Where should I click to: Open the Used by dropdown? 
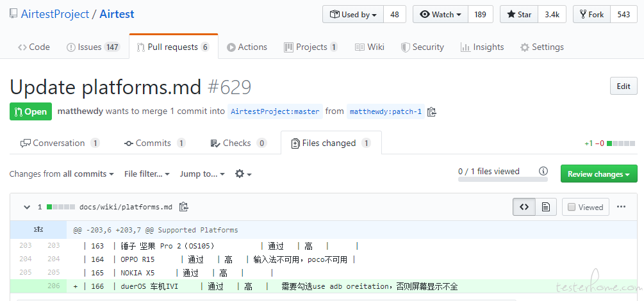pos(353,14)
